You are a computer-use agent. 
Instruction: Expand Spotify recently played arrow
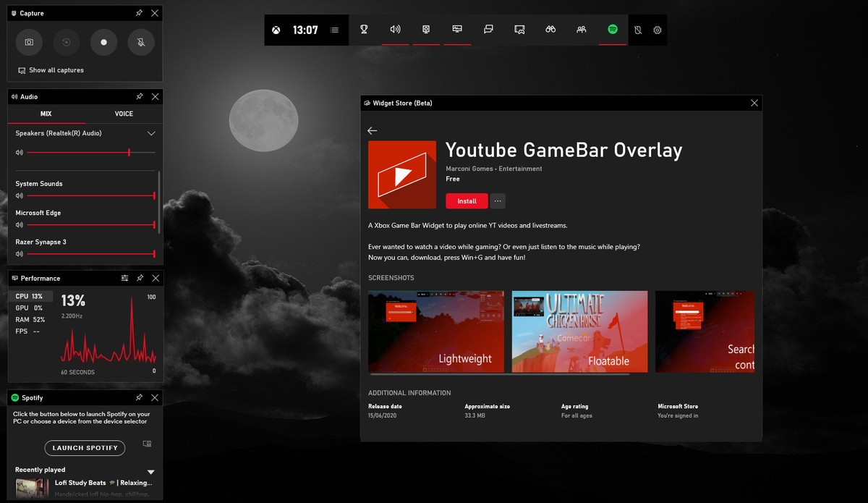pyautogui.click(x=150, y=472)
